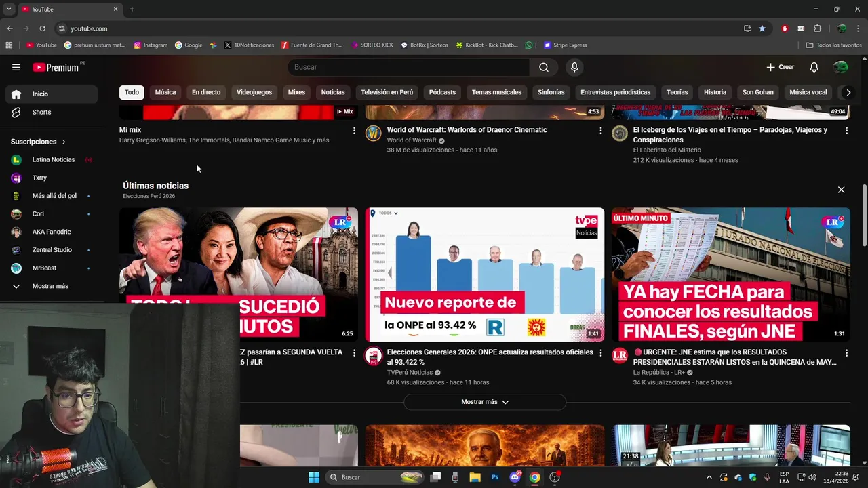The image size is (868, 488).
Task: Select the Todo category chip
Action: click(x=132, y=92)
